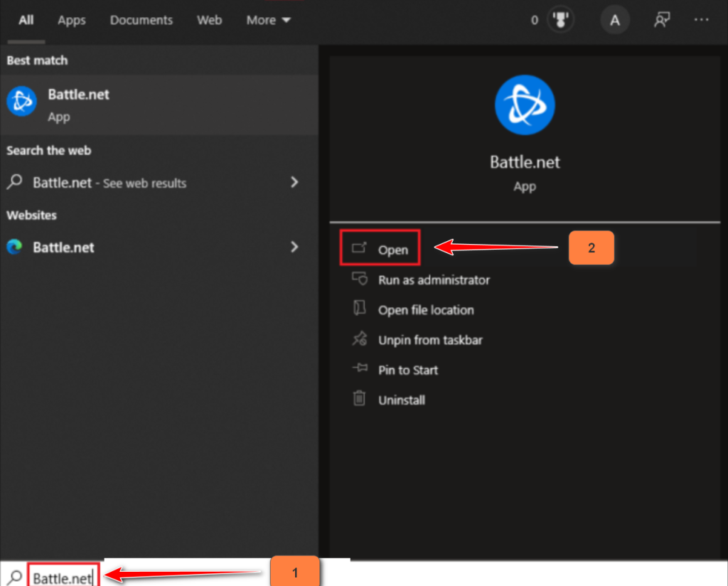Expand arrow beside Battle.net website entry
This screenshot has height=586, width=728.
(294, 247)
